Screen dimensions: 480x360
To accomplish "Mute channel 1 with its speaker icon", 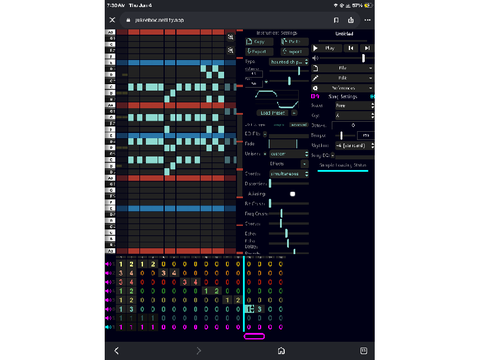I will 108,264.
